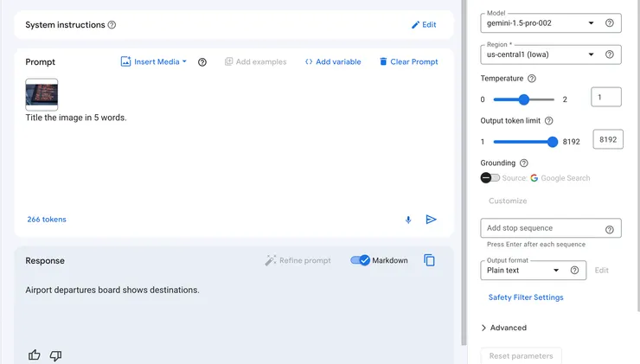Click Refine prompt
The height and width of the screenshot is (364, 640).
click(x=298, y=260)
